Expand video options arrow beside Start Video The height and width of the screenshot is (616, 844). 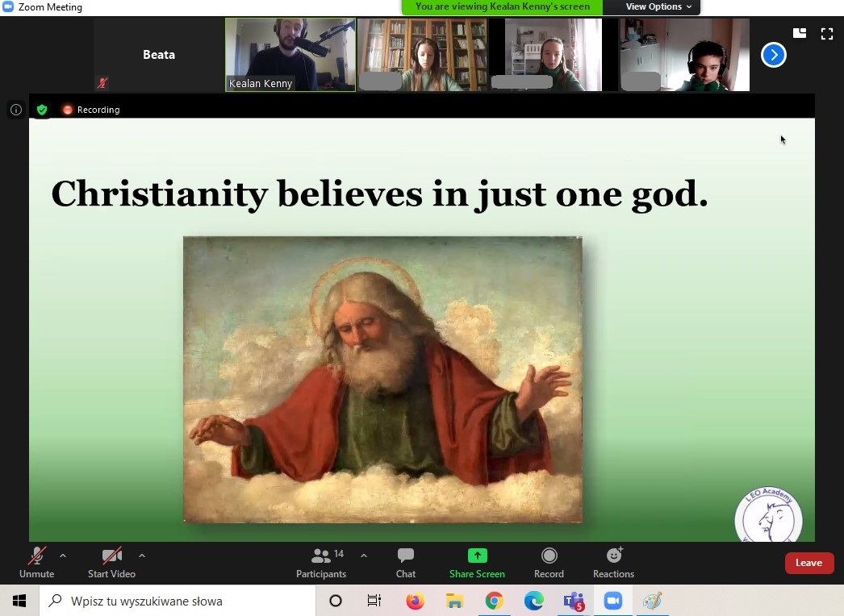(142, 556)
